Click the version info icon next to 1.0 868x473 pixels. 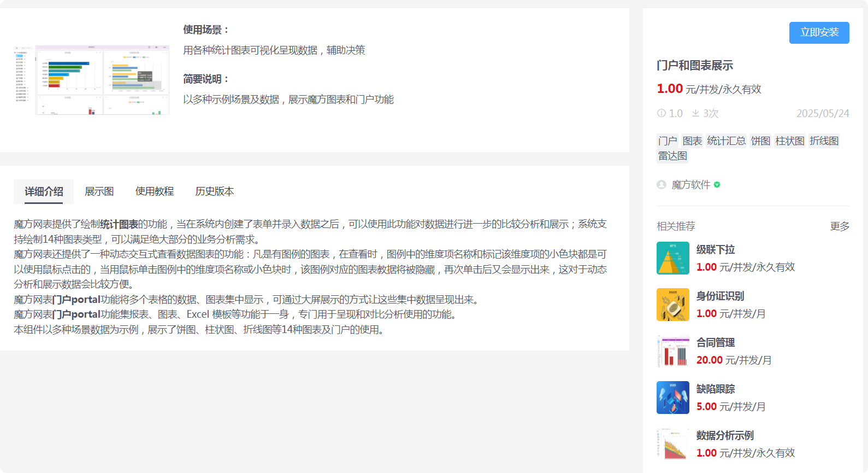pos(662,113)
